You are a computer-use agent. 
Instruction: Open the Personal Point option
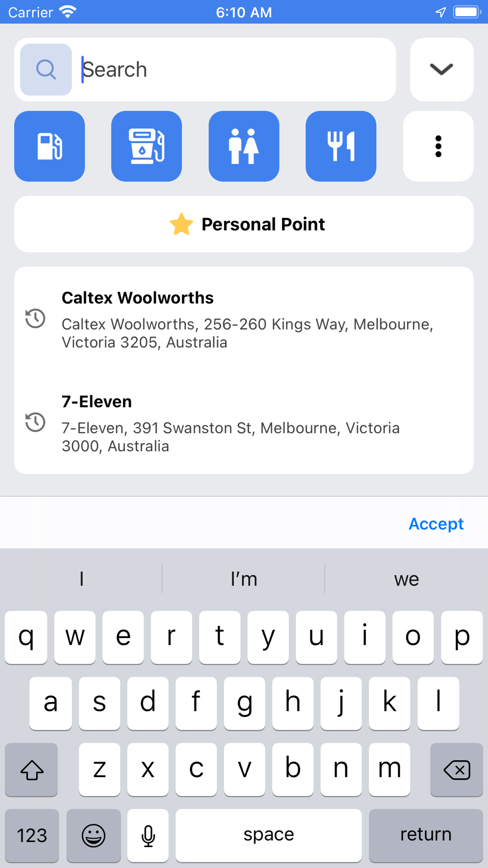(x=244, y=224)
